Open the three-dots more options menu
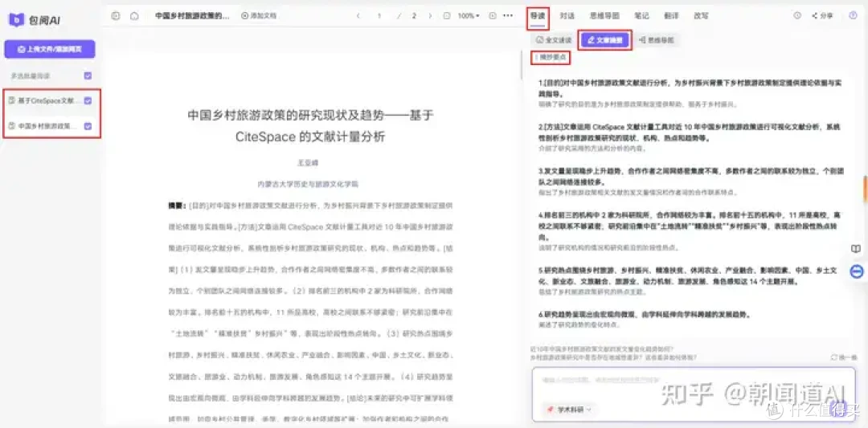This screenshot has height=428, width=868. [508, 16]
